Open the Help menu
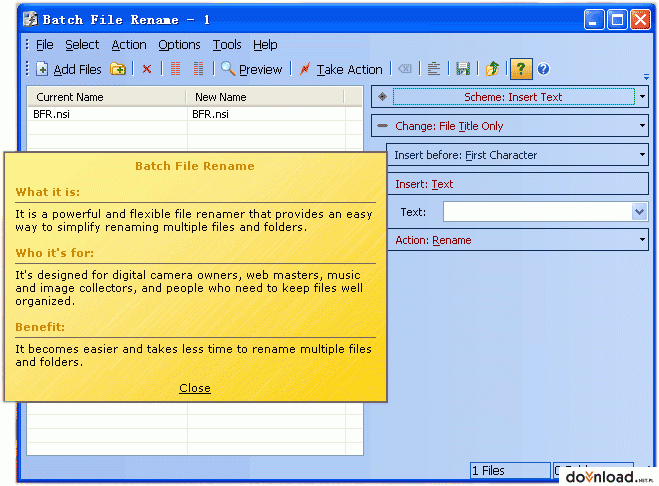 click(265, 45)
